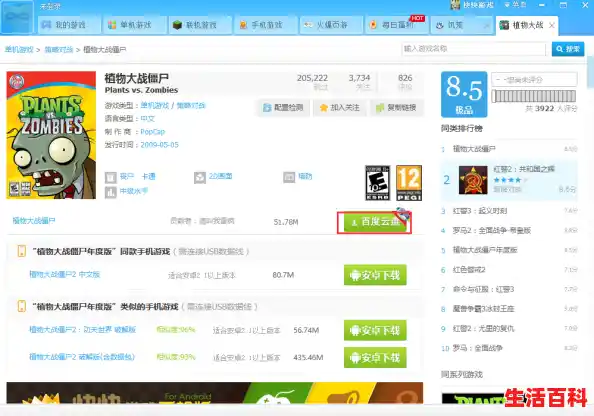
Task: Open 植物大战僵尸2 破解版(含数据包) link
Action: tap(82, 357)
